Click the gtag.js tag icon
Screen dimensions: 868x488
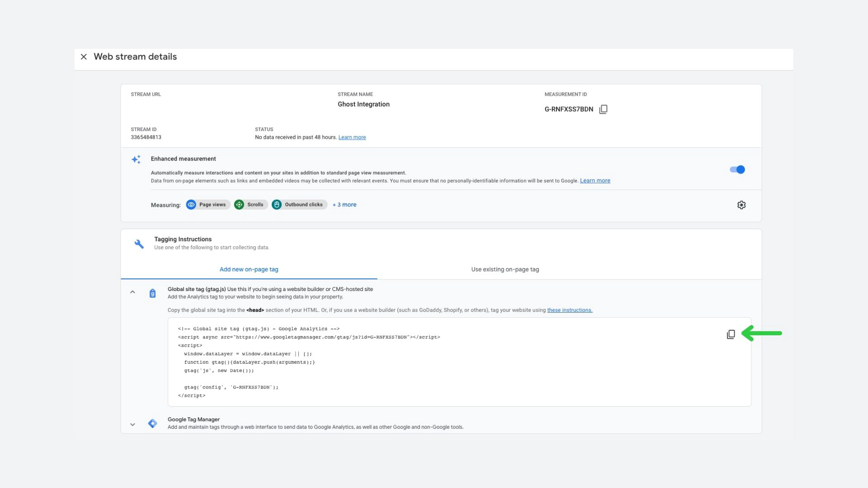[153, 294]
